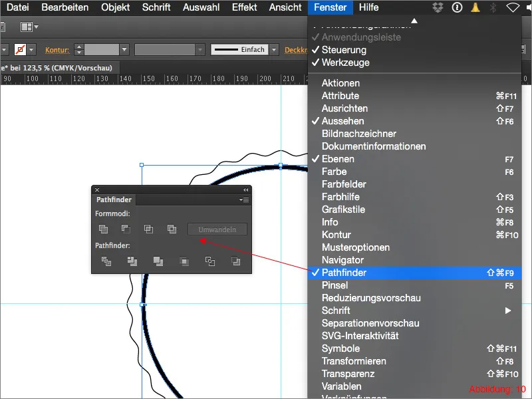This screenshot has height=399, width=532.
Task: Expand the Schrift submenu arrow
Action: (508, 311)
